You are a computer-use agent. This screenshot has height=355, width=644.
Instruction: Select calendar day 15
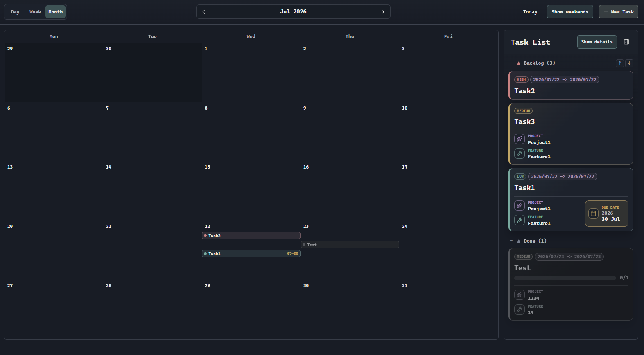(207, 167)
